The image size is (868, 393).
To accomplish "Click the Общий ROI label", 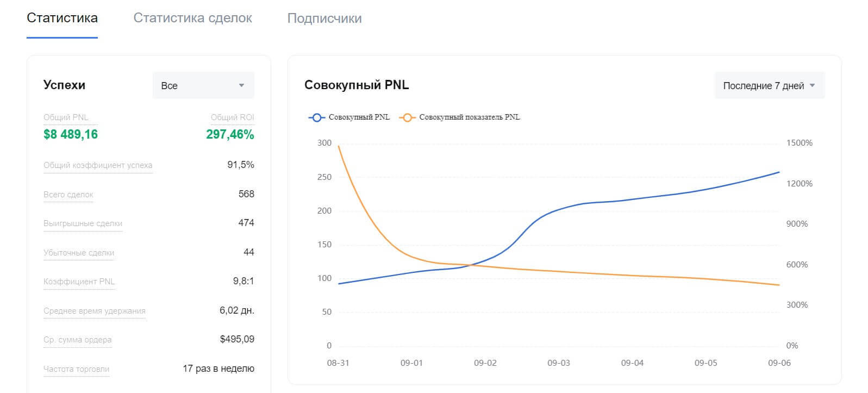I will [232, 117].
